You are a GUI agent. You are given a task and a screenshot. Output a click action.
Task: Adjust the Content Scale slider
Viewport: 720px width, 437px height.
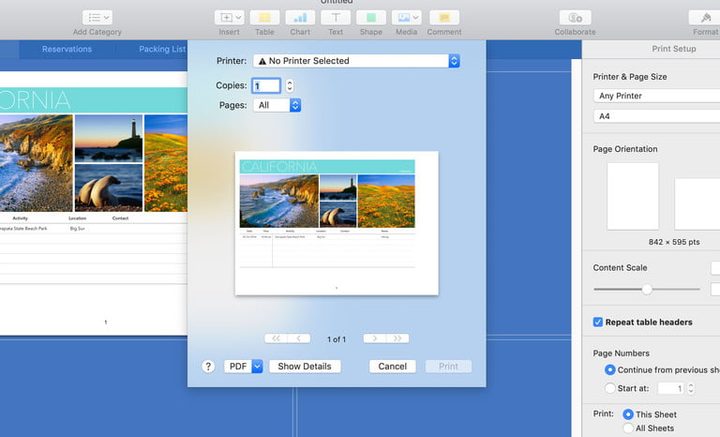tap(647, 289)
